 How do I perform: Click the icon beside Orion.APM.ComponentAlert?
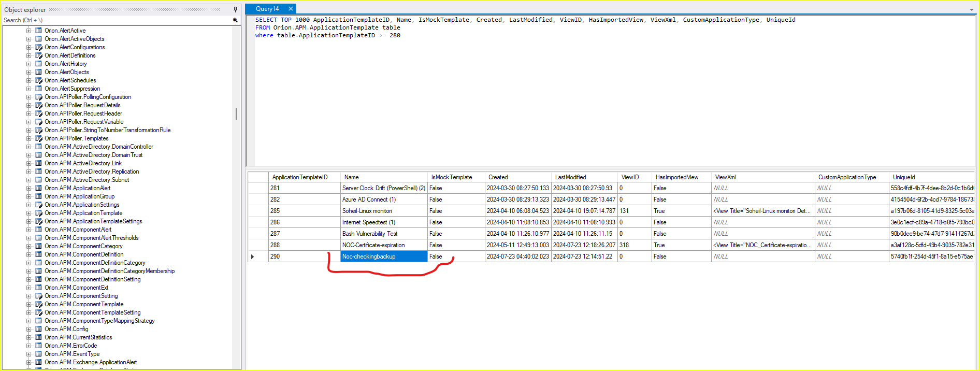point(38,230)
